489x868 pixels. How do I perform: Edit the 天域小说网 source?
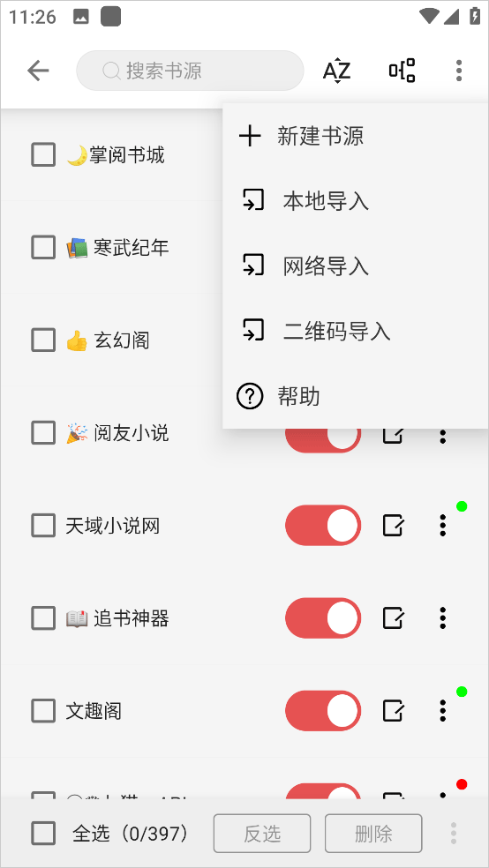[x=393, y=526]
